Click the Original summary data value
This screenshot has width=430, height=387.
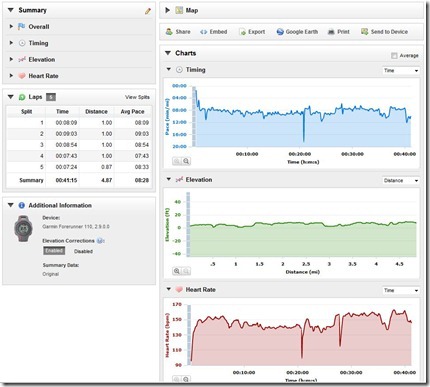(51, 274)
